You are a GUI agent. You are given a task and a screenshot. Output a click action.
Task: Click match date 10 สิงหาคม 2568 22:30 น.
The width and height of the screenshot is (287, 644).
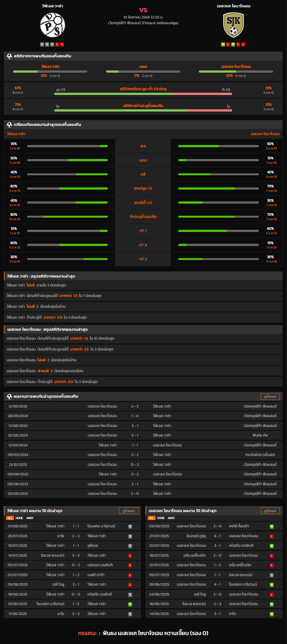[x=143, y=17]
